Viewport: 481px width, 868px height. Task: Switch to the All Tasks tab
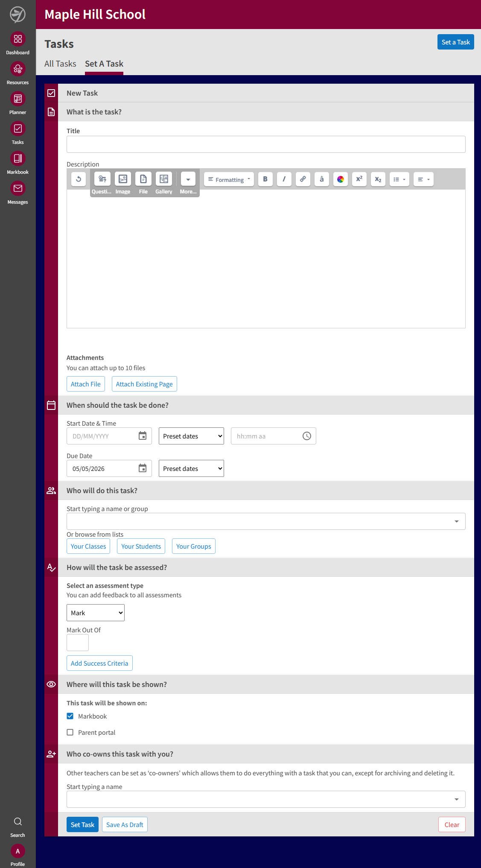(x=60, y=64)
